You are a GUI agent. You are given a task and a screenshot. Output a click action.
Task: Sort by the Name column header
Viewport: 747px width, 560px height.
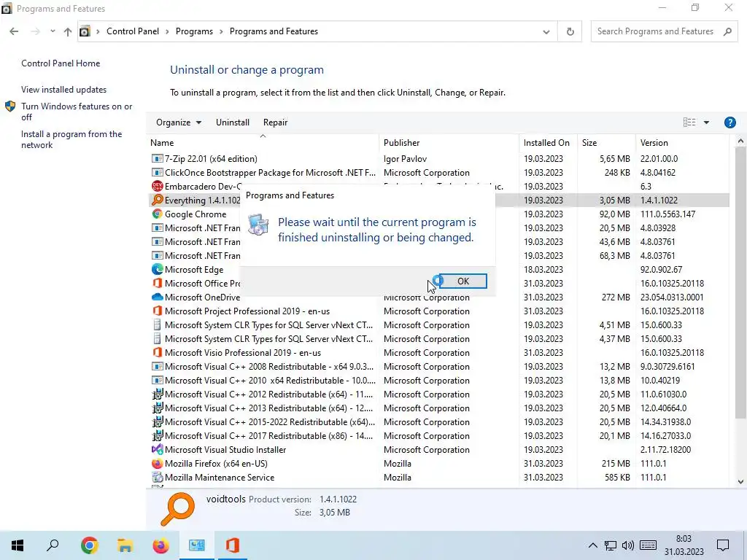[263, 142]
